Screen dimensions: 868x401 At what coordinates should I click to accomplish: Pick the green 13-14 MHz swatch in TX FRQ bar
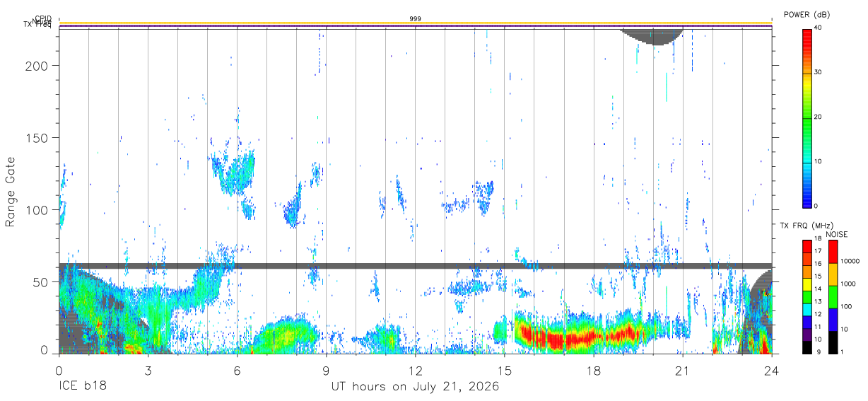pyautogui.click(x=807, y=296)
